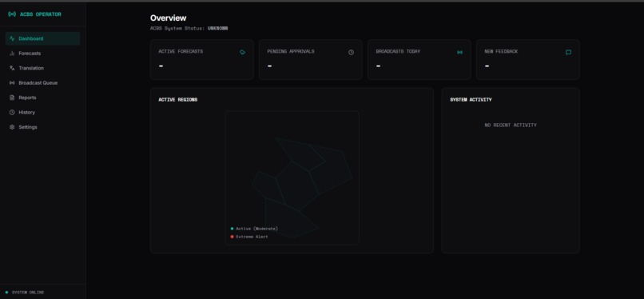Viewport: 644px width, 299px height.
Task: Click the clock icon on Pending Approvals card
Action: click(x=351, y=52)
